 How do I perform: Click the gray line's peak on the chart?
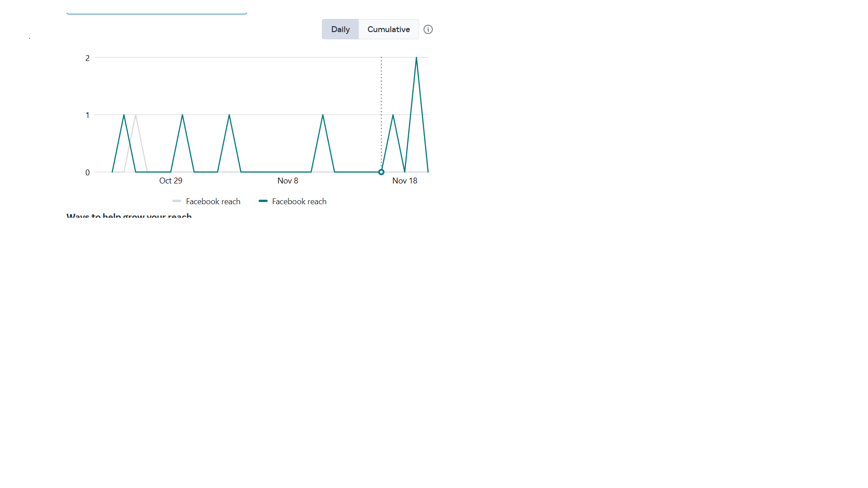coord(136,116)
